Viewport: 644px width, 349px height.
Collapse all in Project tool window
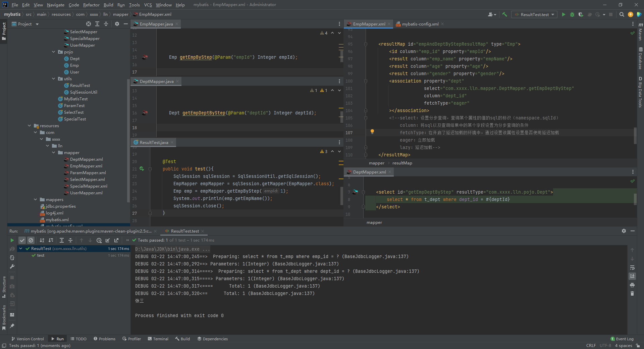click(106, 24)
